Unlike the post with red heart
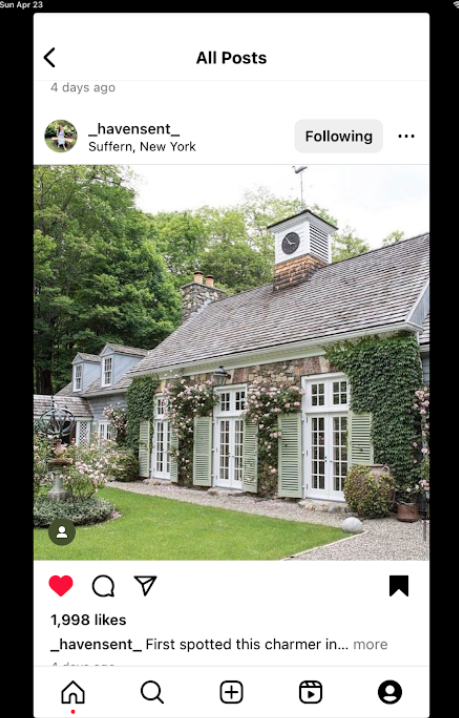 click(x=61, y=586)
